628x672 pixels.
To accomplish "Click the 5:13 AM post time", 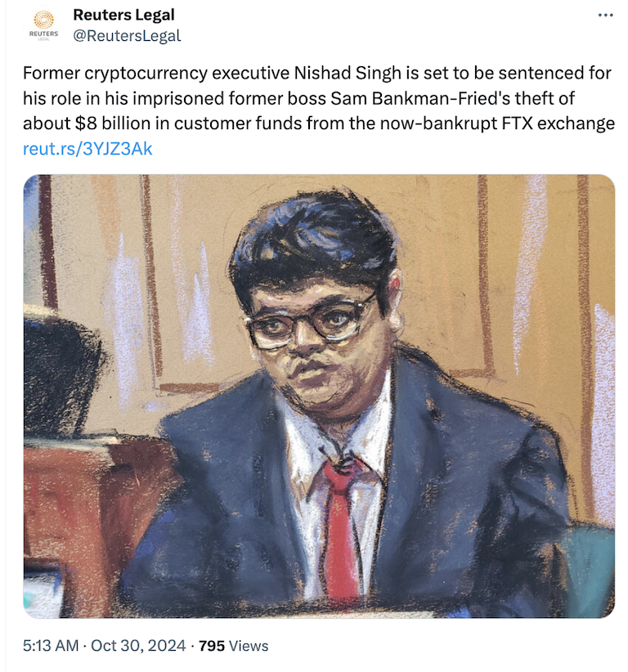I will (x=51, y=645).
